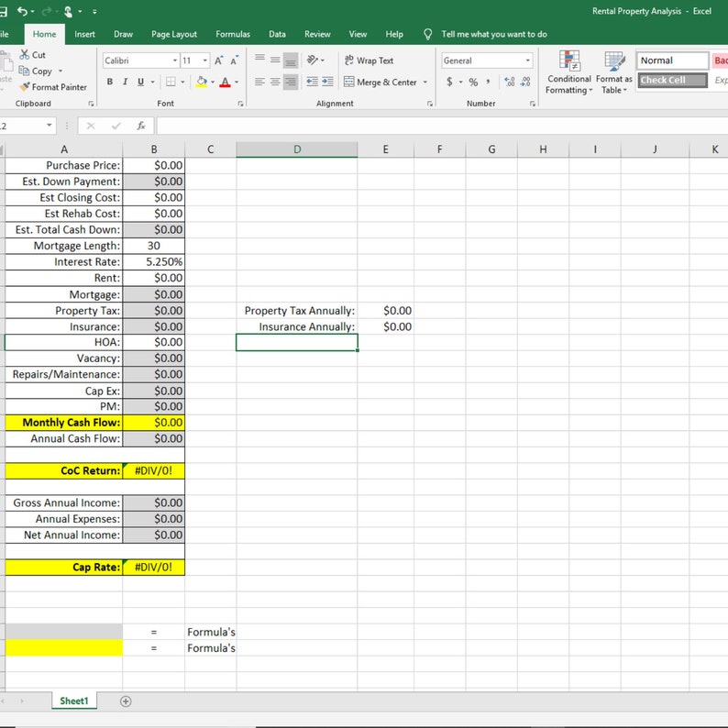Toggle Wrap Text

(x=369, y=61)
